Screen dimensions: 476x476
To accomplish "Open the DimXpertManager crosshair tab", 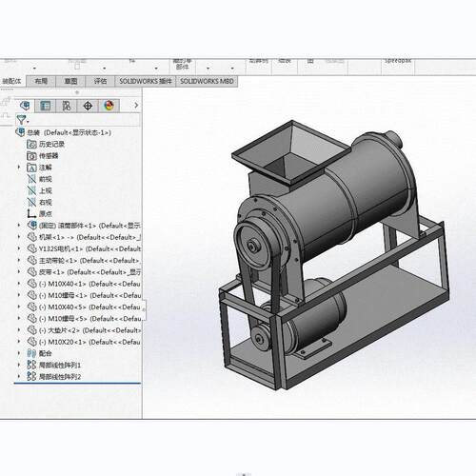I will click(x=88, y=106).
